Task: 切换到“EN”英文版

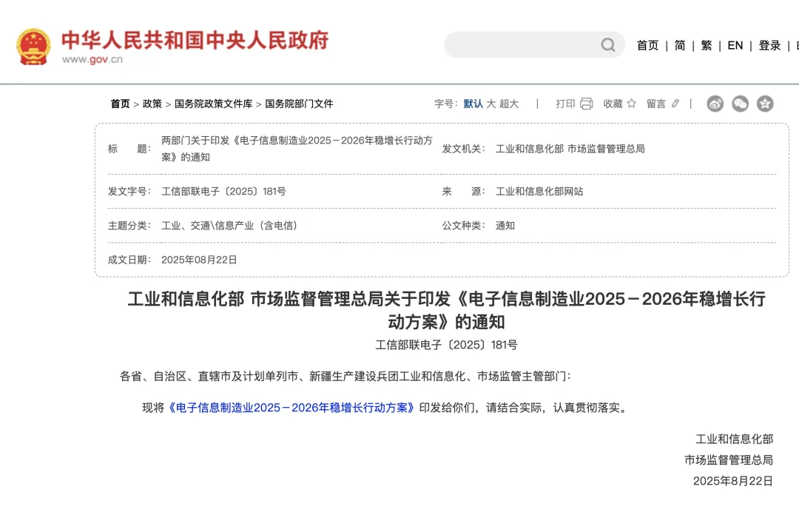Action: 735,45
